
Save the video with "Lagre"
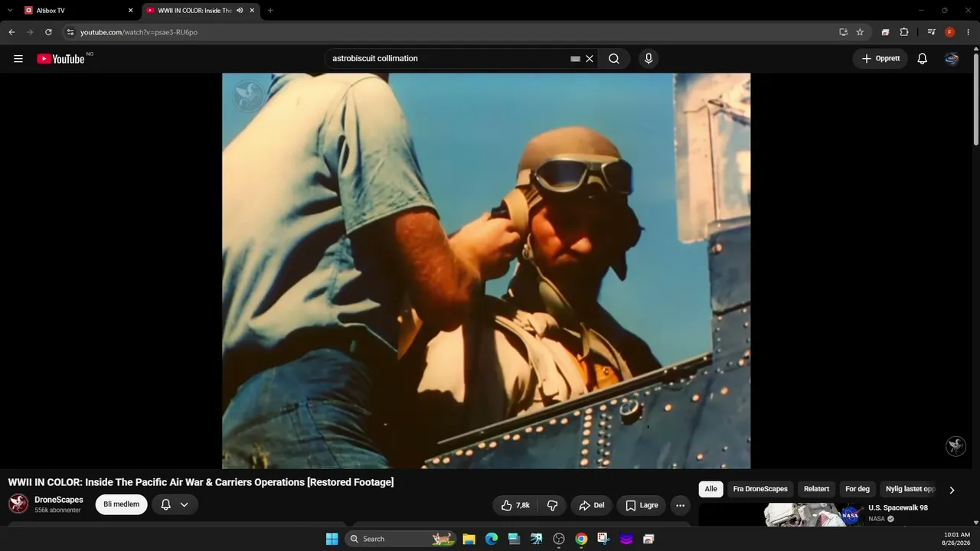point(642,505)
